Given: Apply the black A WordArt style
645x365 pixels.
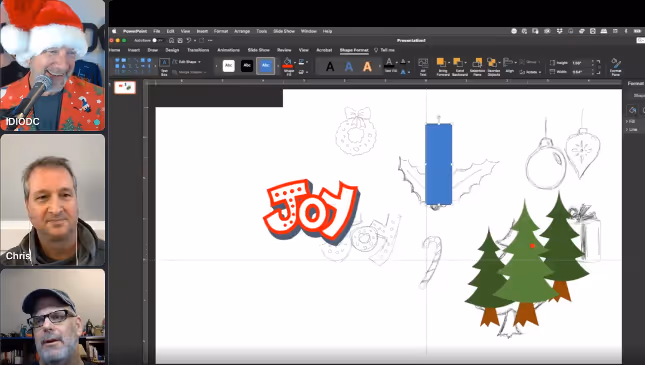Looking at the screenshot, I should 330,66.
